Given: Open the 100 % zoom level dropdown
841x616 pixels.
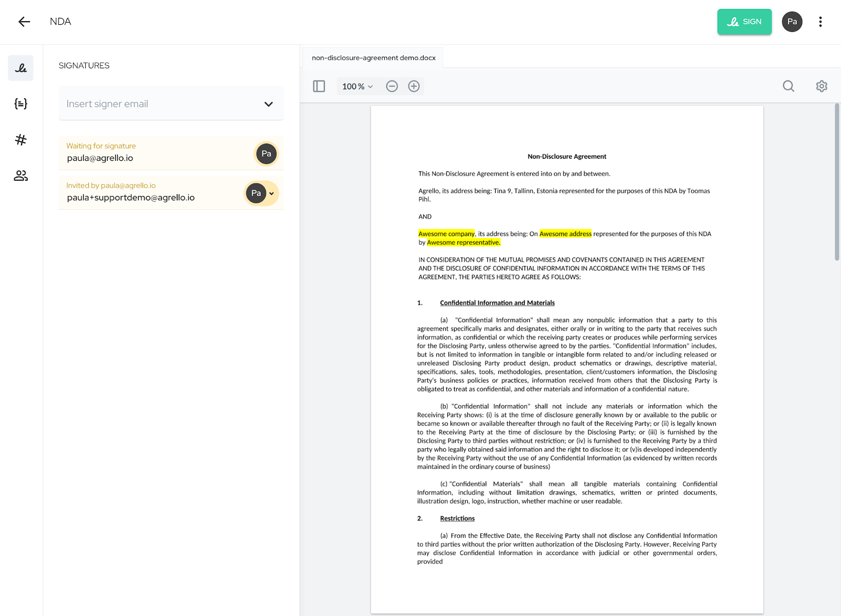Looking at the screenshot, I should point(357,86).
